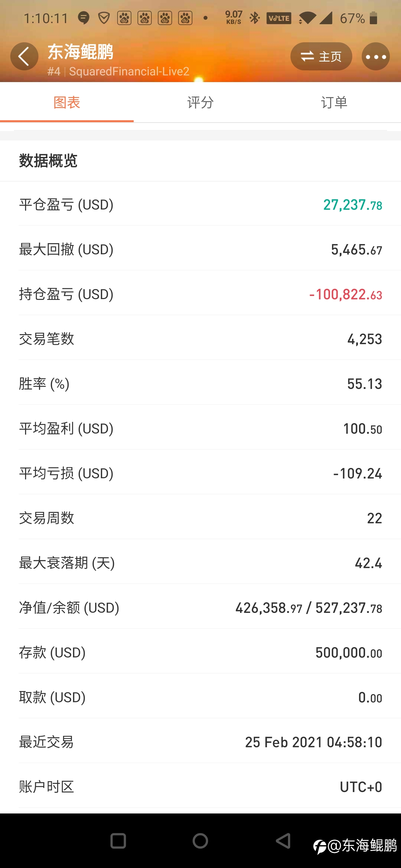The height and width of the screenshot is (868, 401).
Task: Tap the account name 东海鲲鹏 title
Action: pyautogui.click(x=80, y=51)
